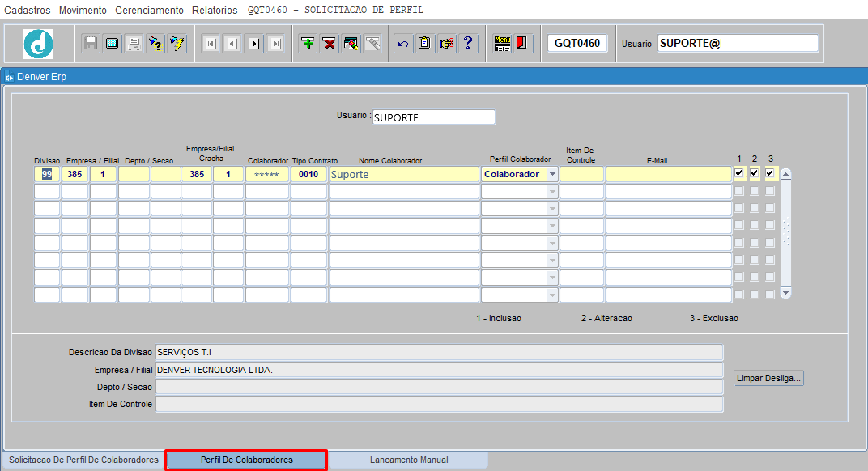Click the bottom Item De Controle description field
The image size is (868, 471).
439,404
